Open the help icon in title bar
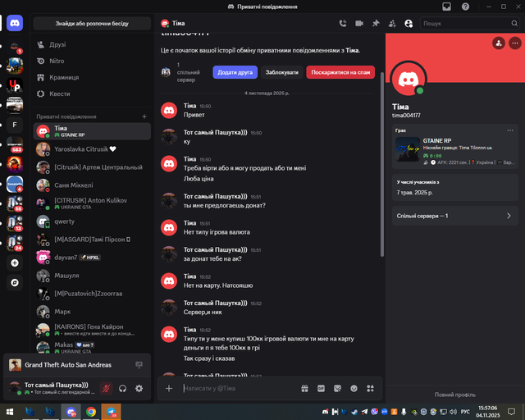Image resolution: width=525 pixels, height=420 pixels. click(465, 7)
